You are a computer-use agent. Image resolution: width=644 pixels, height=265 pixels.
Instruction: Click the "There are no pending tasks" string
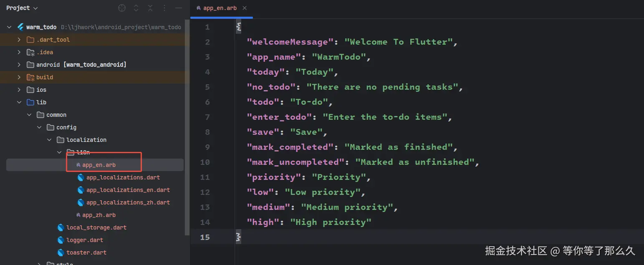tap(382, 87)
